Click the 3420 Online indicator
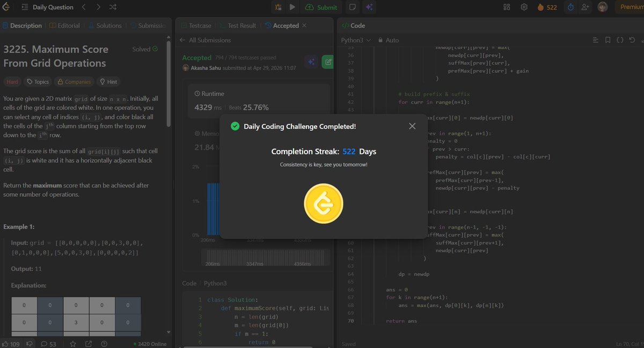The width and height of the screenshot is (644, 348). point(150,344)
